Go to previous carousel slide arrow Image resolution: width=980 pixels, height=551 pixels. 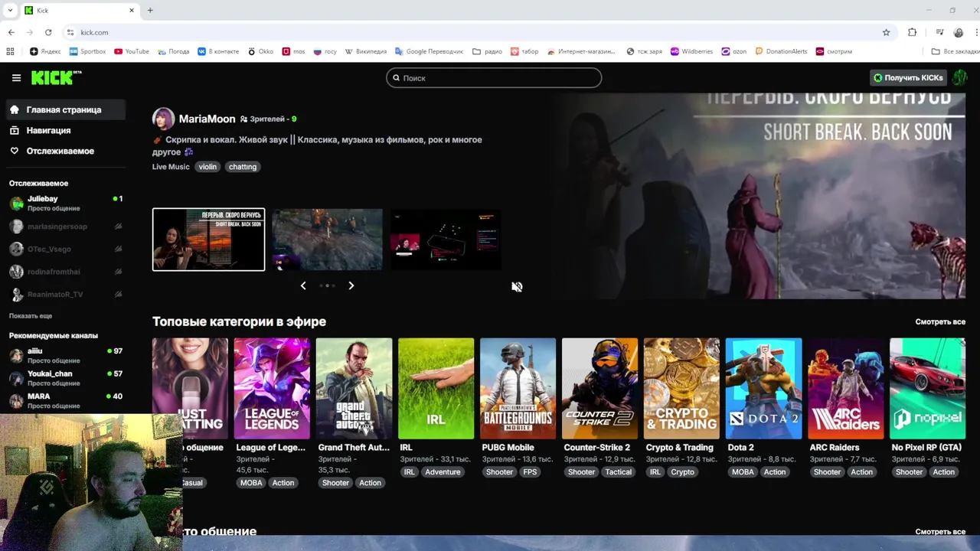click(303, 285)
